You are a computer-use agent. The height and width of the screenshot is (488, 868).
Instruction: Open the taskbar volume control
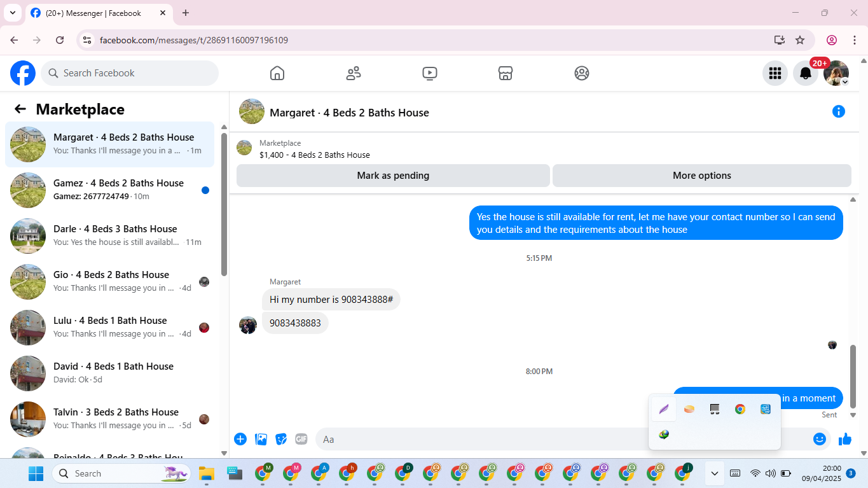click(771, 473)
